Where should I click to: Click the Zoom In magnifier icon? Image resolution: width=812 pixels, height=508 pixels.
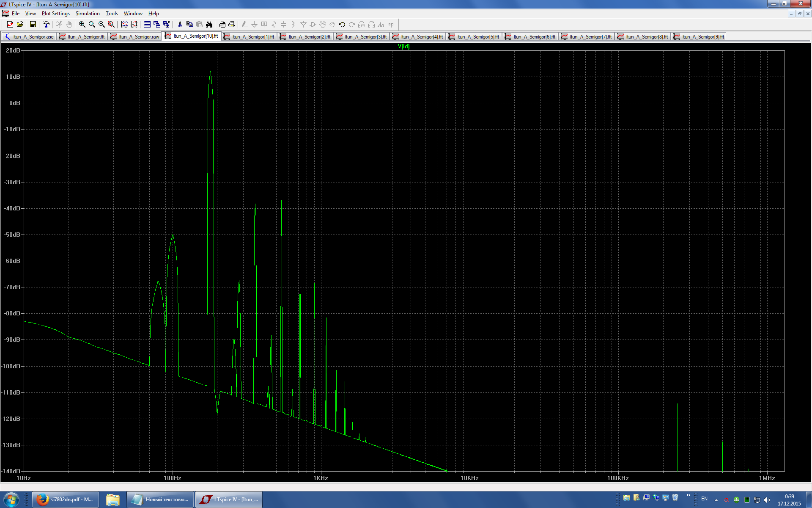(x=82, y=25)
